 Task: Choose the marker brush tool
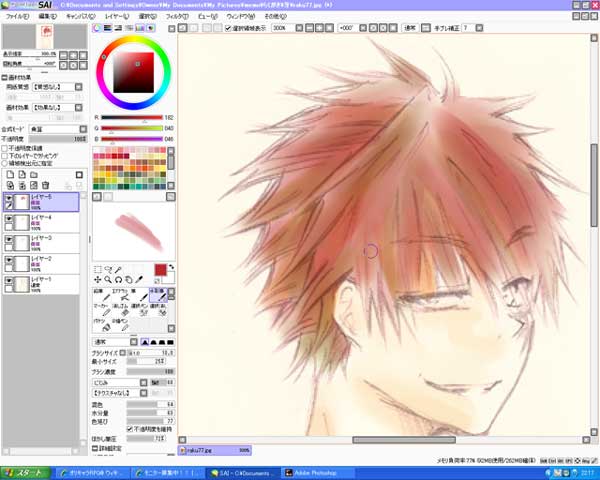click(102, 310)
